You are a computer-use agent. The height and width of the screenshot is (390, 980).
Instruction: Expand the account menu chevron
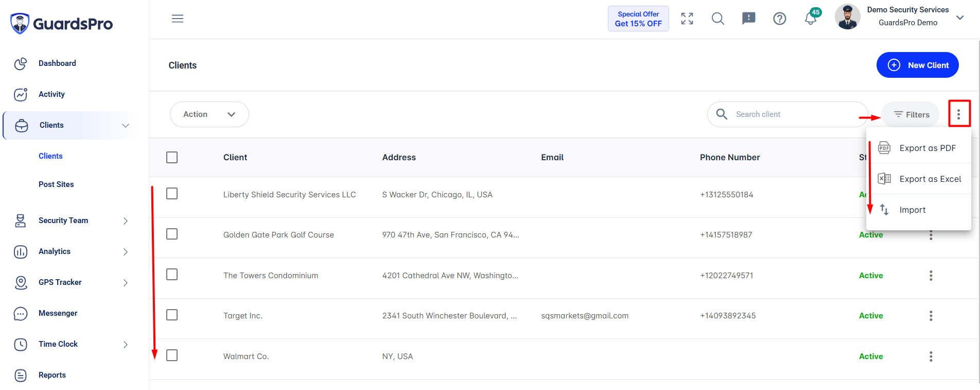[x=960, y=18]
